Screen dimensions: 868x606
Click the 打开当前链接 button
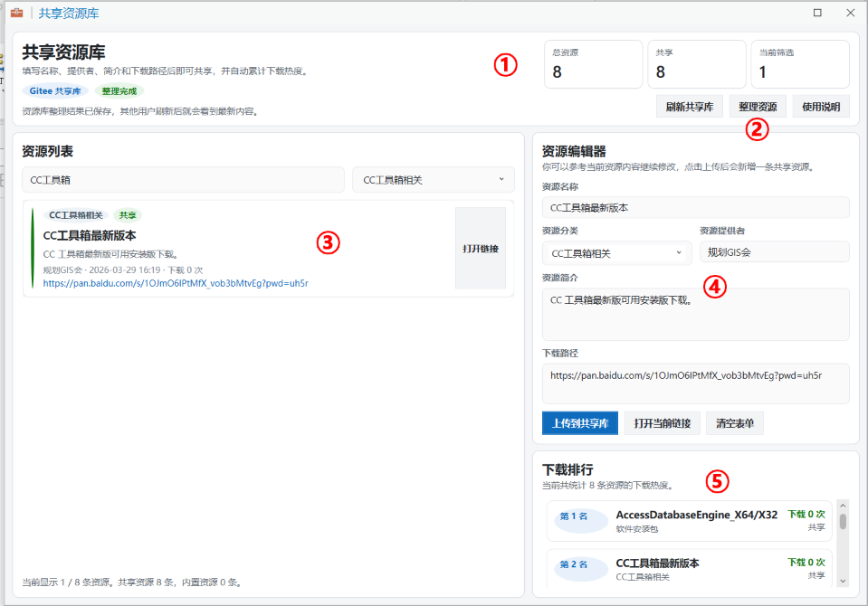663,423
